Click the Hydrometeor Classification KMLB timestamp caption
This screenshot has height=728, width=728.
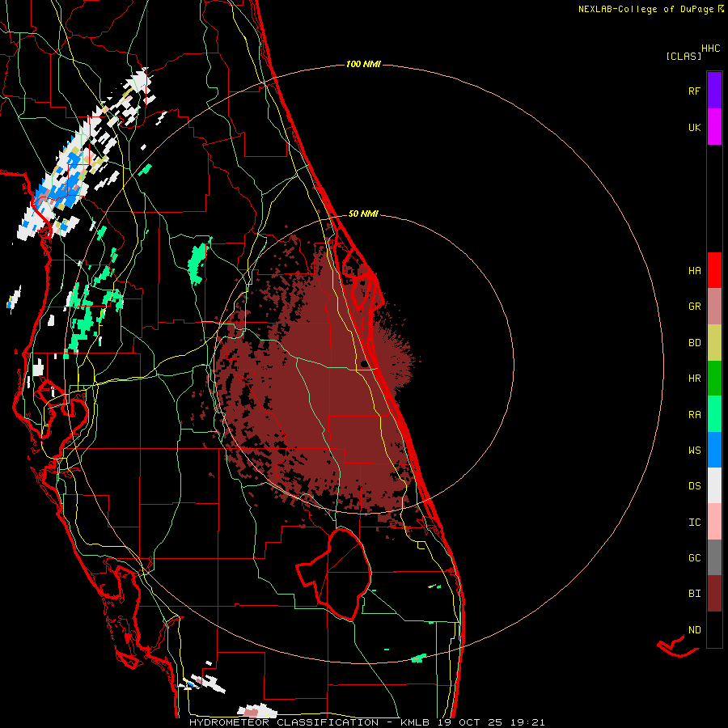click(x=366, y=722)
